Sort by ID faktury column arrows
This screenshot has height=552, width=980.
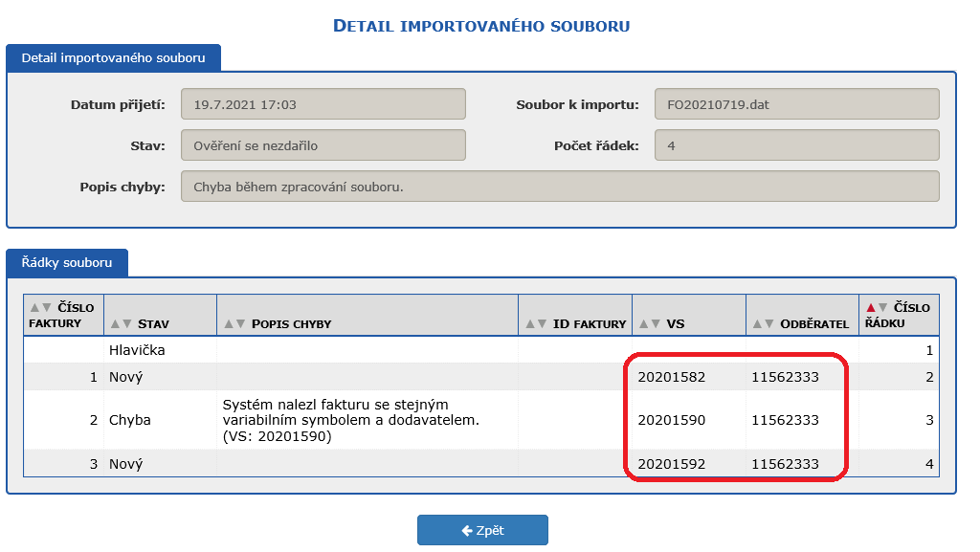click(536, 323)
